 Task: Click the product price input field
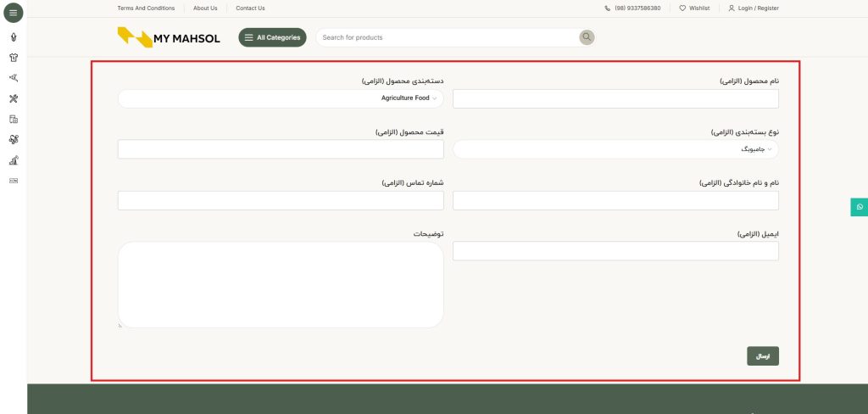click(281, 149)
